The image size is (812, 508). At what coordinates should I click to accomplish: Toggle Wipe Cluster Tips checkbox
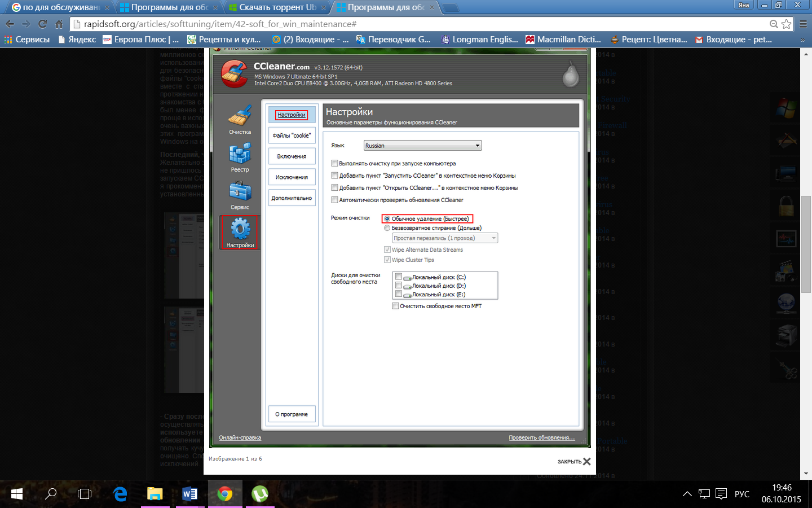[x=387, y=260]
